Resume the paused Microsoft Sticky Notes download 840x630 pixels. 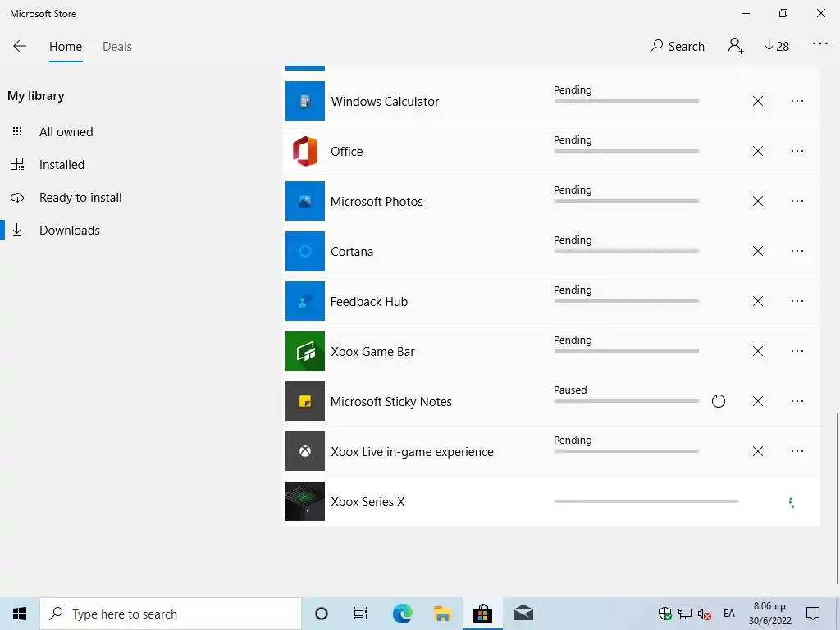(x=719, y=400)
